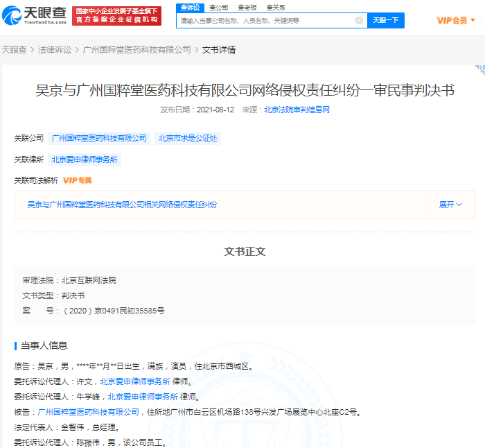
Task: Select the court name 北京互联网法院
Action: pyautogui.click(x=89, y=280)
